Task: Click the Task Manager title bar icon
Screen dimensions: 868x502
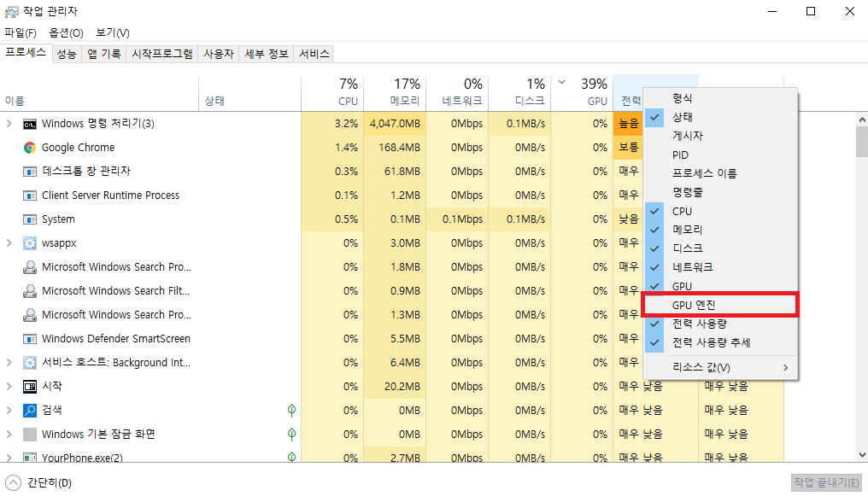Action: click(x=12, y=12)
